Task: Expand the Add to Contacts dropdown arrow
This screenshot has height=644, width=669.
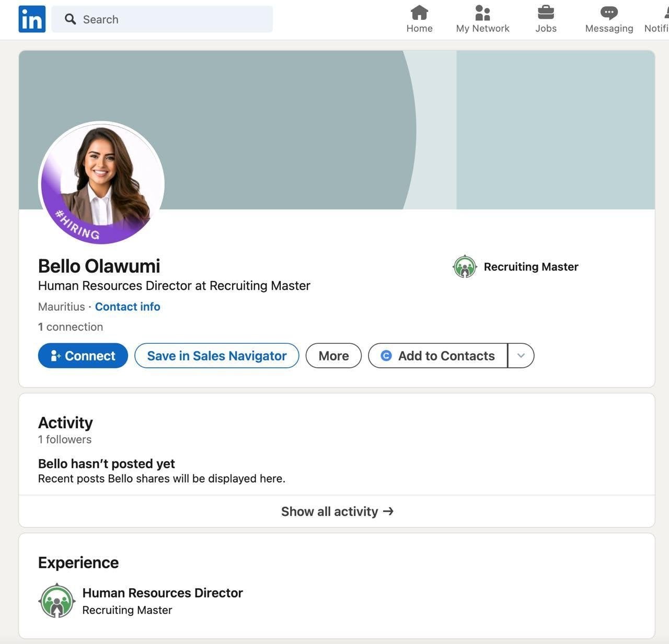Action: 521,356
